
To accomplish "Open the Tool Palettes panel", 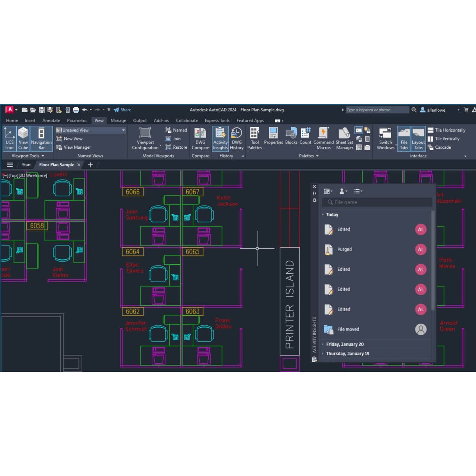I will click(254, 138).
